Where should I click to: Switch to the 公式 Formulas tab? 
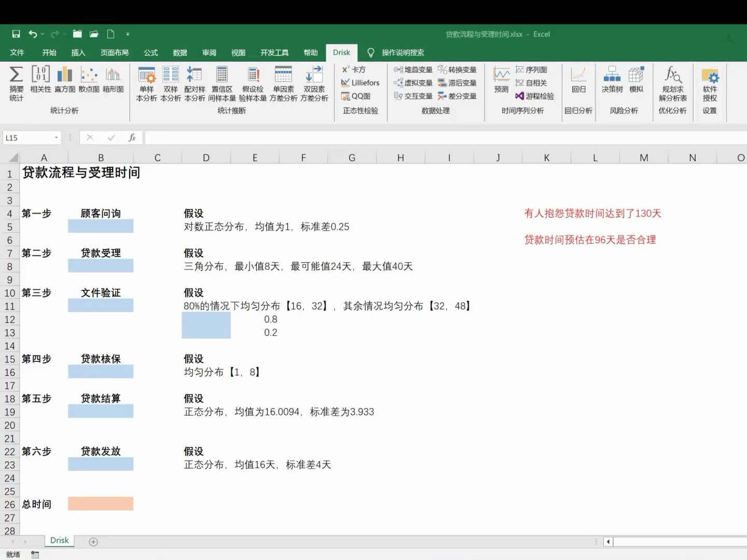[x=151, y=52]
